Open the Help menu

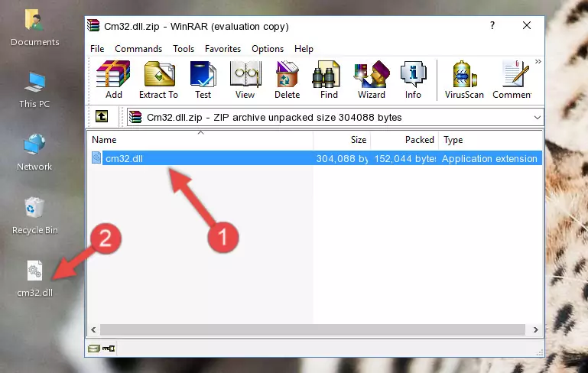304,49
